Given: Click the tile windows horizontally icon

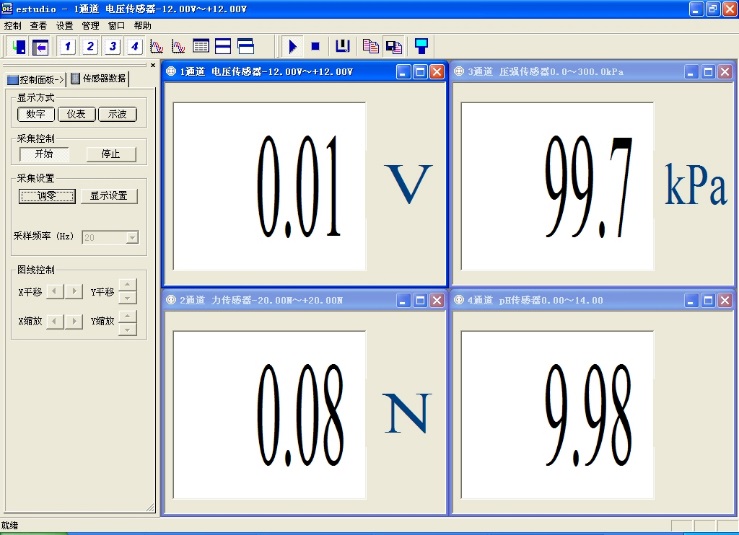Looking at the screenshot, I should pos(223,46).
